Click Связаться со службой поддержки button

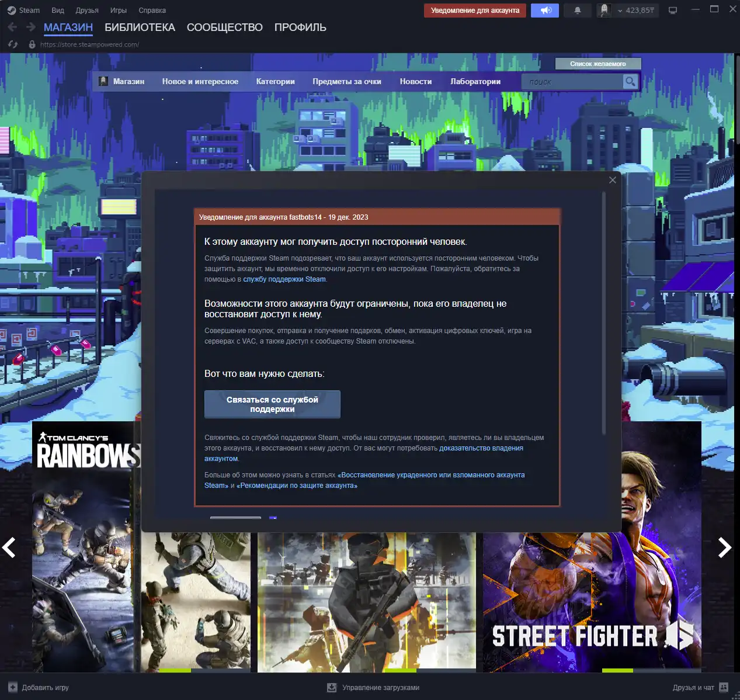pos(272,404)
